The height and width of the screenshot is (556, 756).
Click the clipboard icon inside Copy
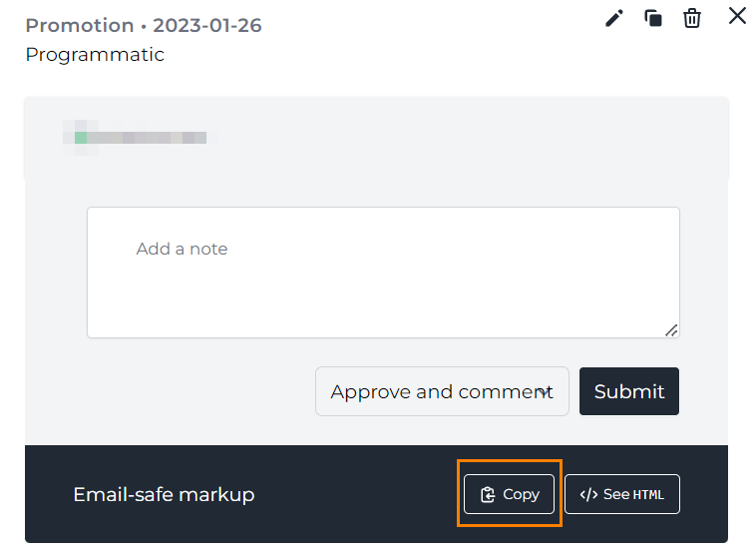488,495
